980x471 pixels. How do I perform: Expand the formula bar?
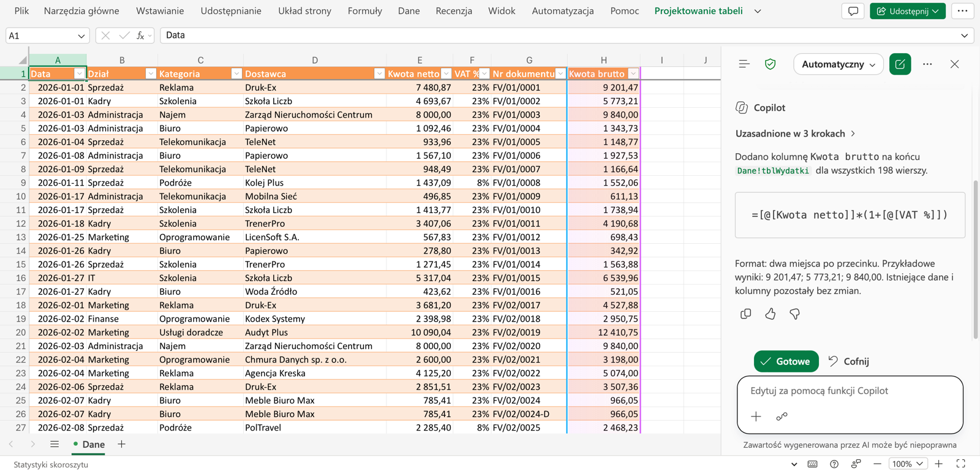(964, 36)
